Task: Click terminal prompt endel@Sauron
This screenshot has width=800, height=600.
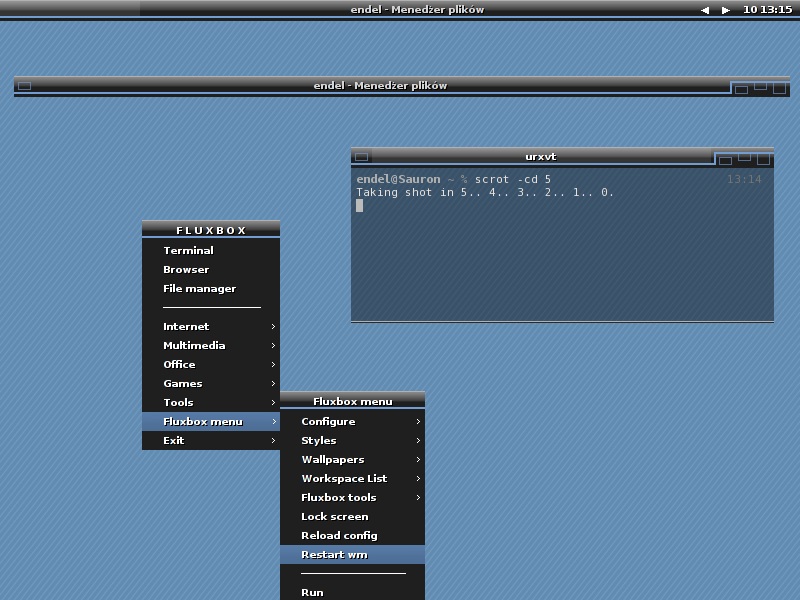Action: (398, 179)
